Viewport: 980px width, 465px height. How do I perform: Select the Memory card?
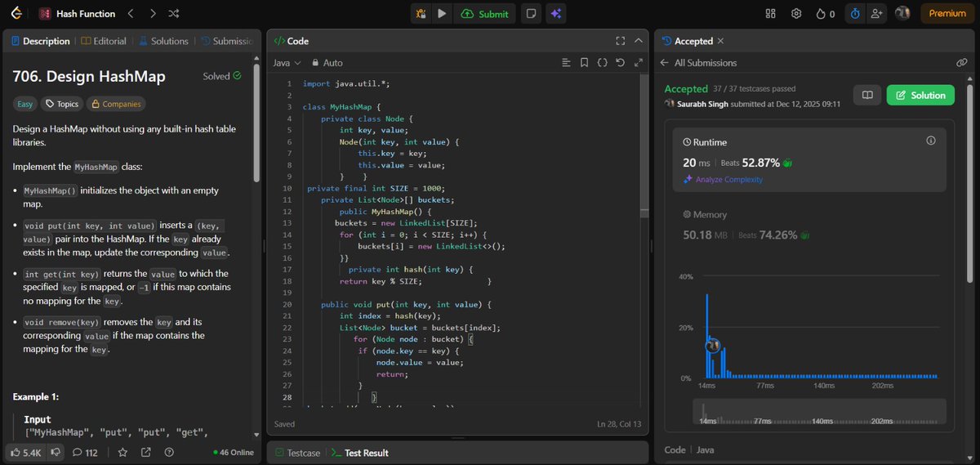[810, 226]
